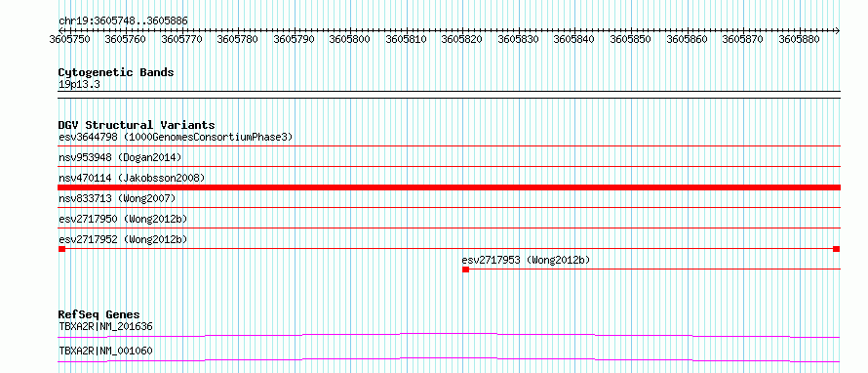Click ruler position 3605800
The height and width of the screenshot is (373, 868).
(x=350, y=39)
